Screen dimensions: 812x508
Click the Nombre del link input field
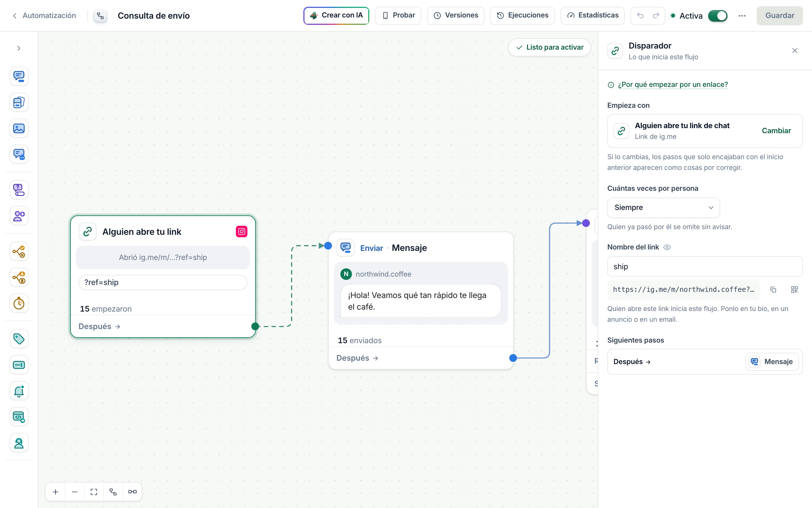coord(705,266)
